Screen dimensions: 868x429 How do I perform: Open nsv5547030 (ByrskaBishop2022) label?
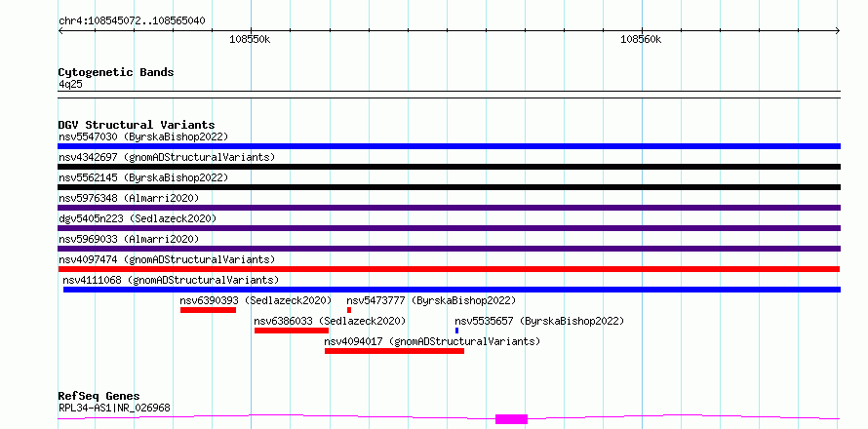(143, 136)
